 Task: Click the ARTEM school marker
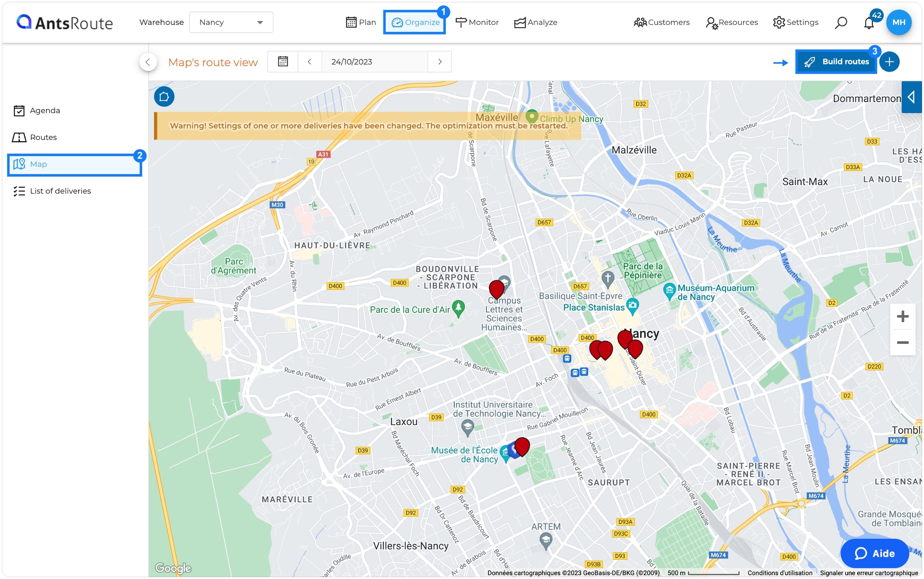click(x=545, y=541)
